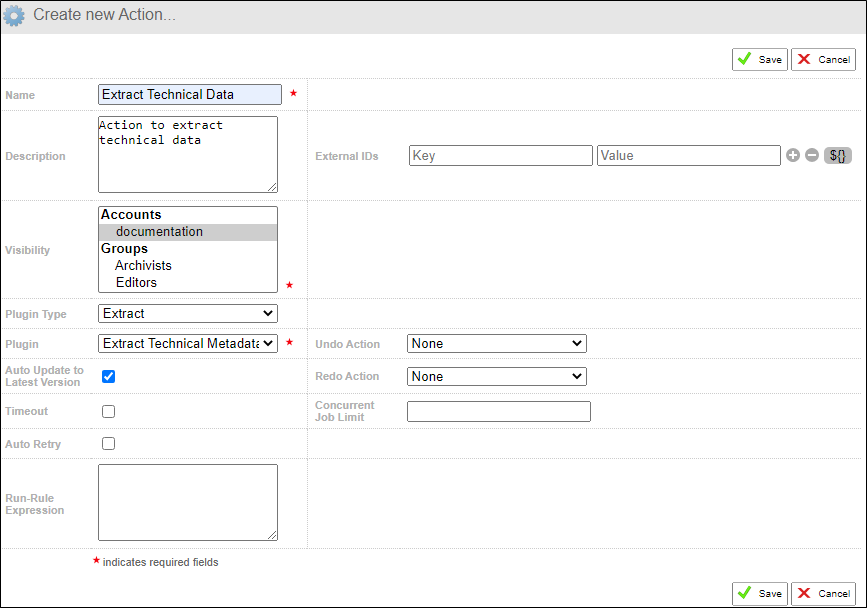Select Archivists group in Visibility list

click(x=143, y=266)
